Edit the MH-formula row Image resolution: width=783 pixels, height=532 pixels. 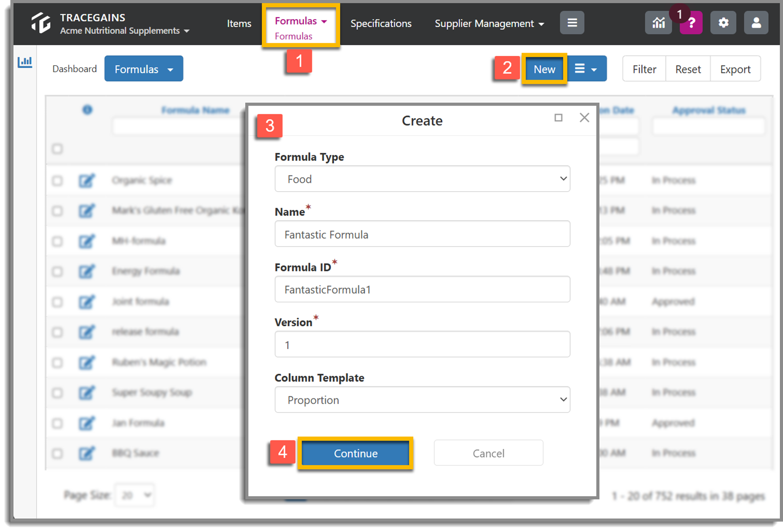pyautogui.click(x=87, y=241)
